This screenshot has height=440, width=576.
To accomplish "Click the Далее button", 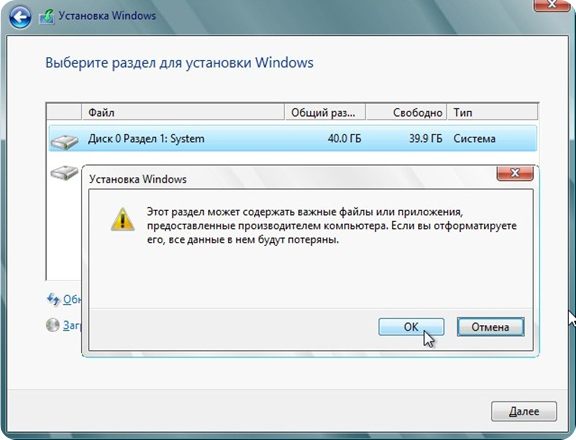I will [x=524, y=411].
